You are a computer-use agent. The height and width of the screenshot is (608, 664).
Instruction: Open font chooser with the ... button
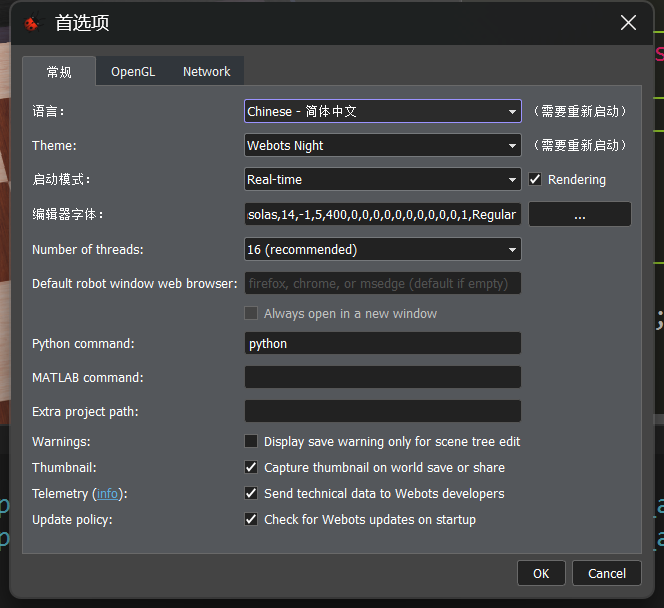pyautogui.click(x=580, y=214)
